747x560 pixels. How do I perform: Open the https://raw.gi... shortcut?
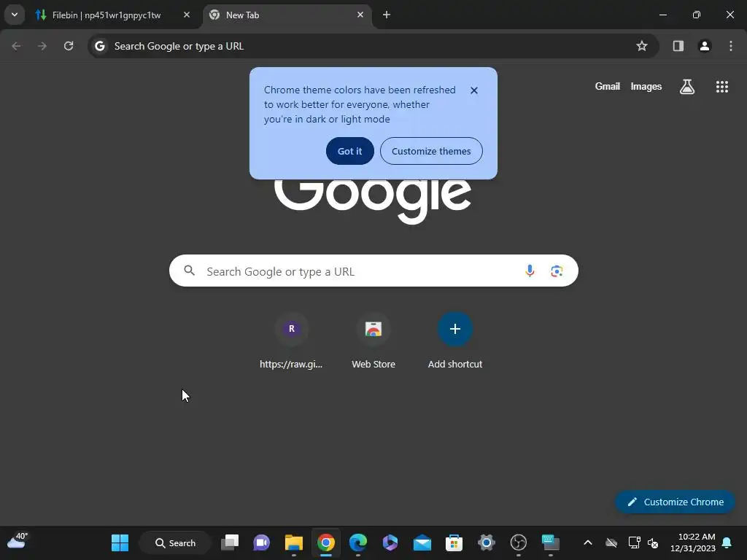[291, 341]
